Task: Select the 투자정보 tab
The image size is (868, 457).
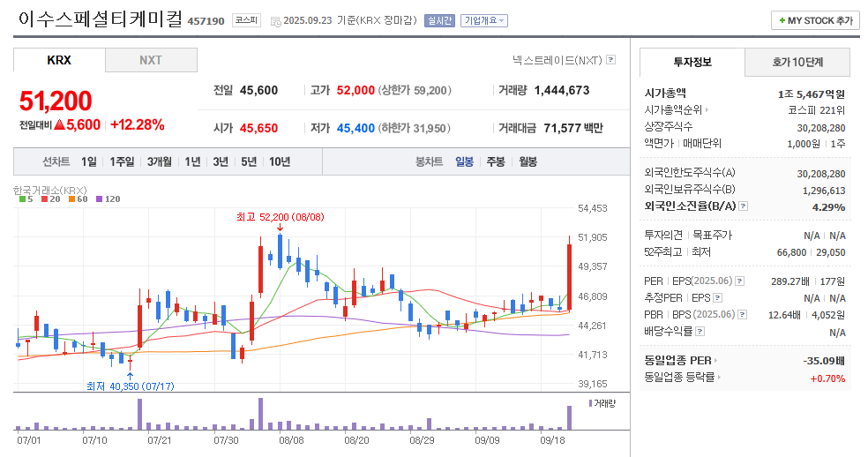Action: (692, 62)
